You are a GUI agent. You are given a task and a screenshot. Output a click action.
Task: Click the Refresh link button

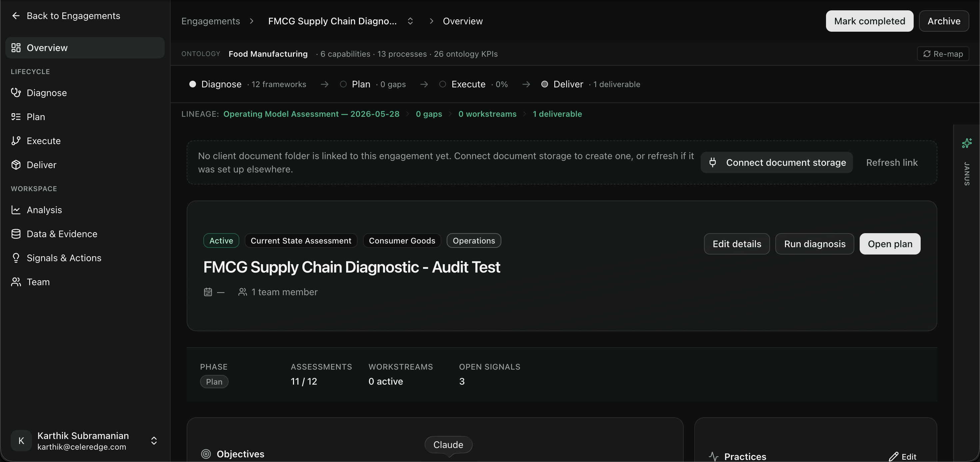(892, 162)
